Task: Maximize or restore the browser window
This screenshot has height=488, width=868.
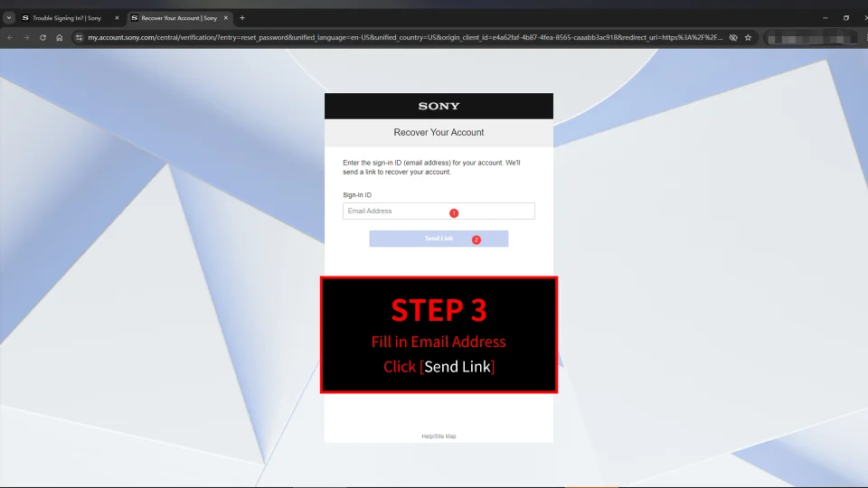Action: point(846,18)
